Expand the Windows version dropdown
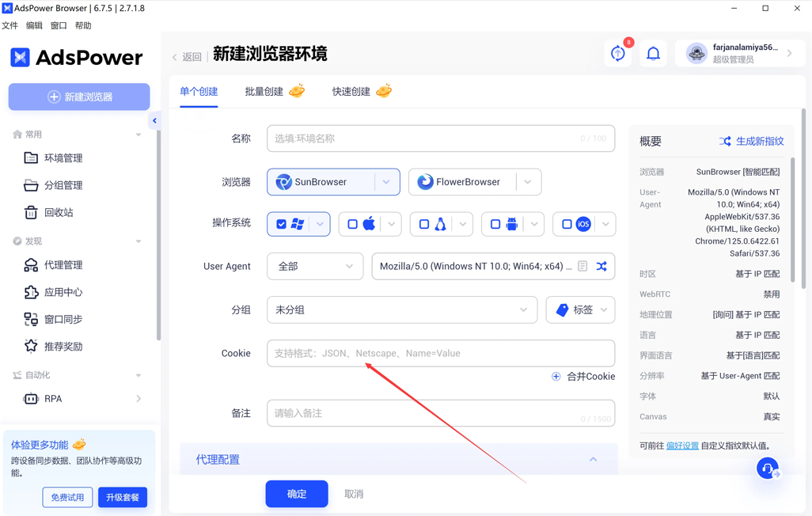Screen dimensions: 812x516 (x=320, y=224)
